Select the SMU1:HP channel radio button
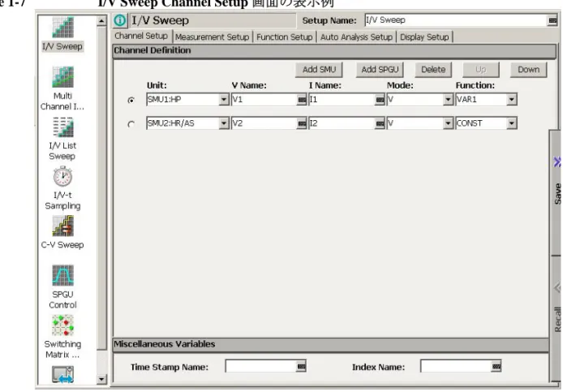The image size is (563, 392). [x=131, y=101]
